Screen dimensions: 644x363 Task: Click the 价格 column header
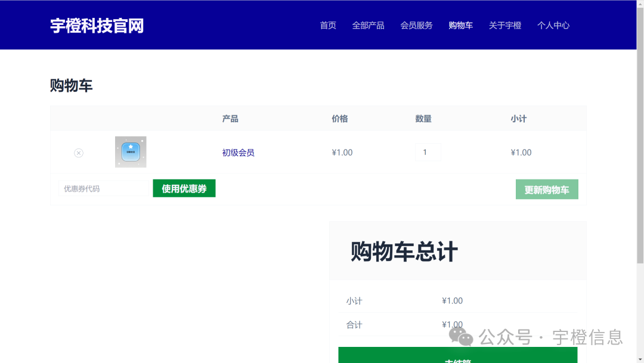tap(340, 118)
